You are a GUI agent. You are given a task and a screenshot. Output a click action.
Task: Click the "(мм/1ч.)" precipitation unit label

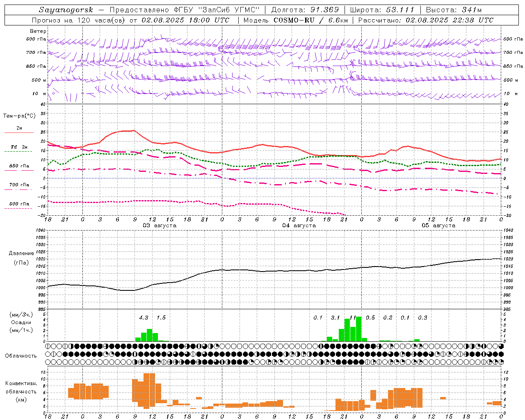(21, 331)
